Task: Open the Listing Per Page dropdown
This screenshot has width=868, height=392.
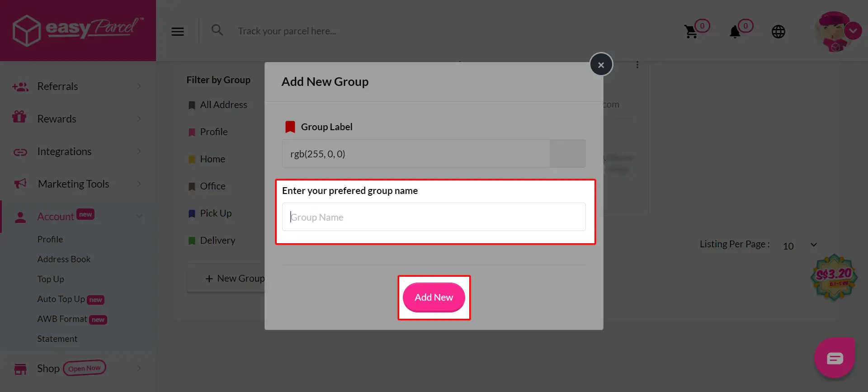Action: coord(800,245)
